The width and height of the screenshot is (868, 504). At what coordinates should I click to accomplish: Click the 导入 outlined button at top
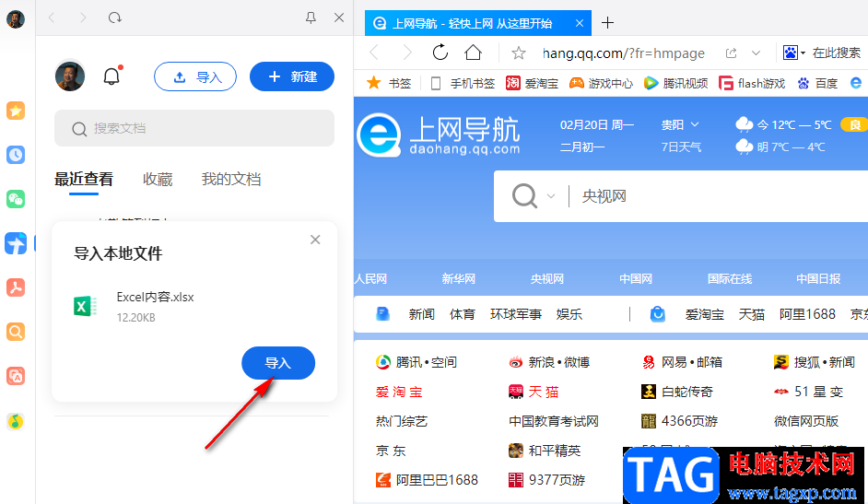point(195,76)
